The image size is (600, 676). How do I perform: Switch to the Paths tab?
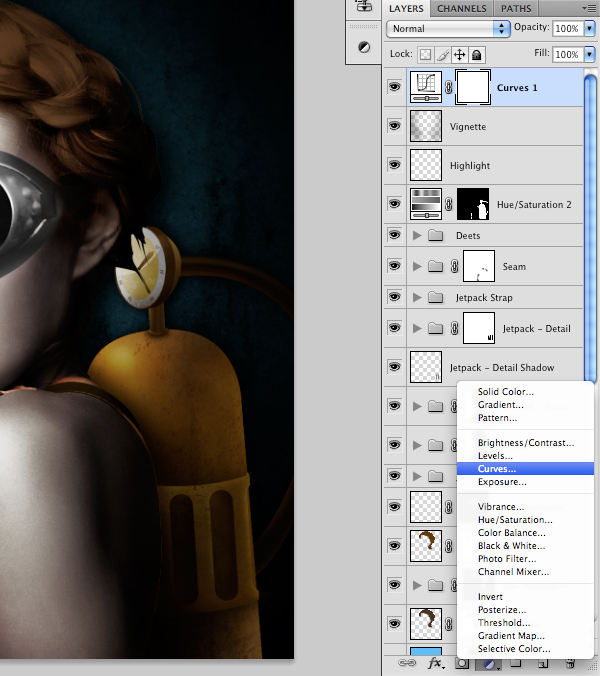click(516, 9)
